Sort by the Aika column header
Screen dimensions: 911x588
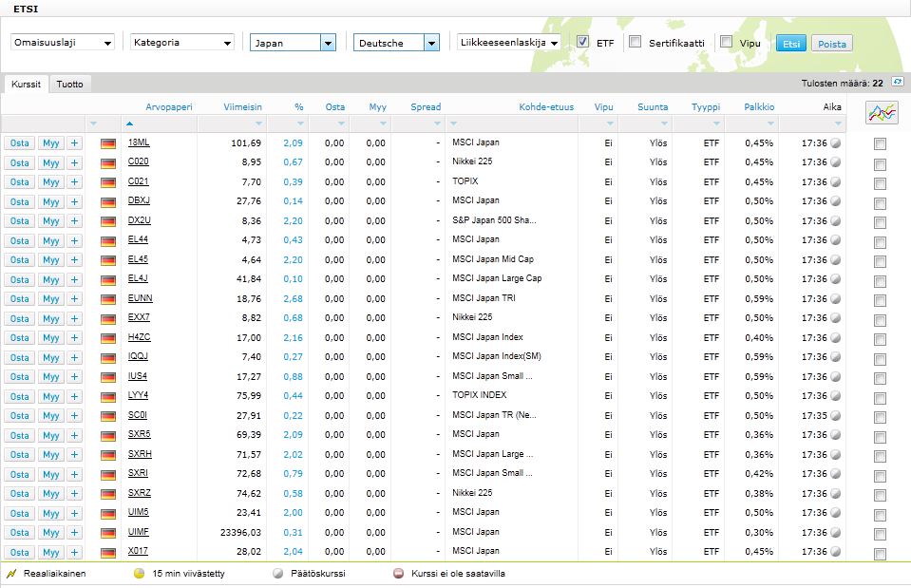tap(832, 107)
